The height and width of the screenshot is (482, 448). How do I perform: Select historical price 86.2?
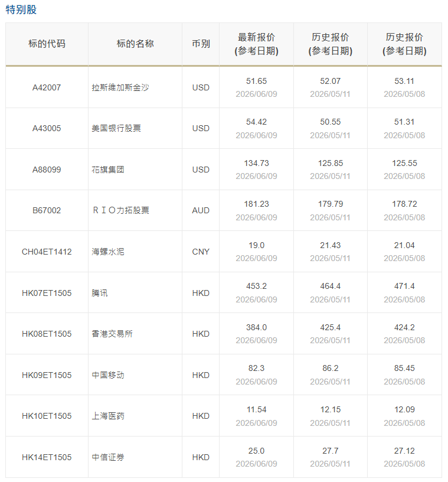coord(331,368)
